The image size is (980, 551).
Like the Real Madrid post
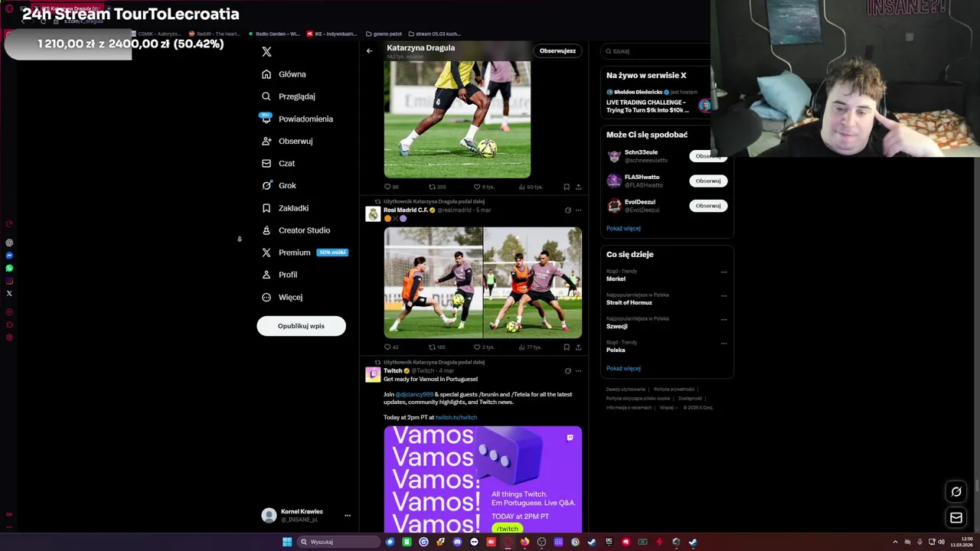pos(483,347)
